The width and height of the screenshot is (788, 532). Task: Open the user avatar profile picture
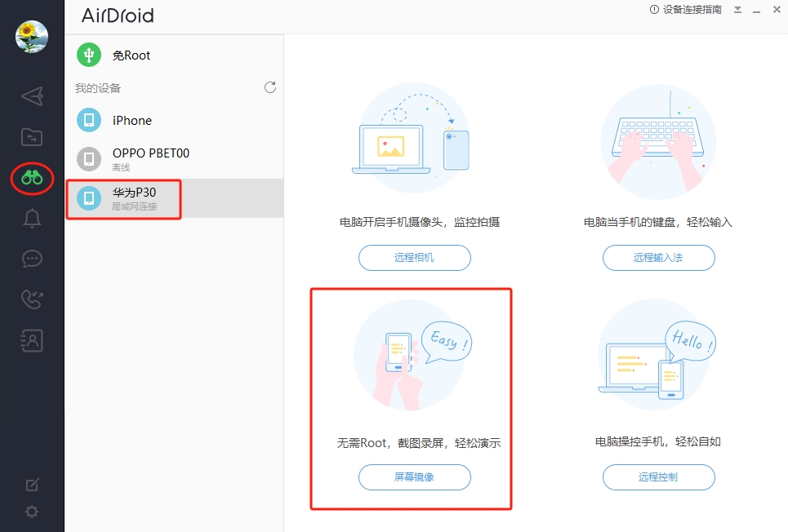pyautogui.click(x=32, y=37)
